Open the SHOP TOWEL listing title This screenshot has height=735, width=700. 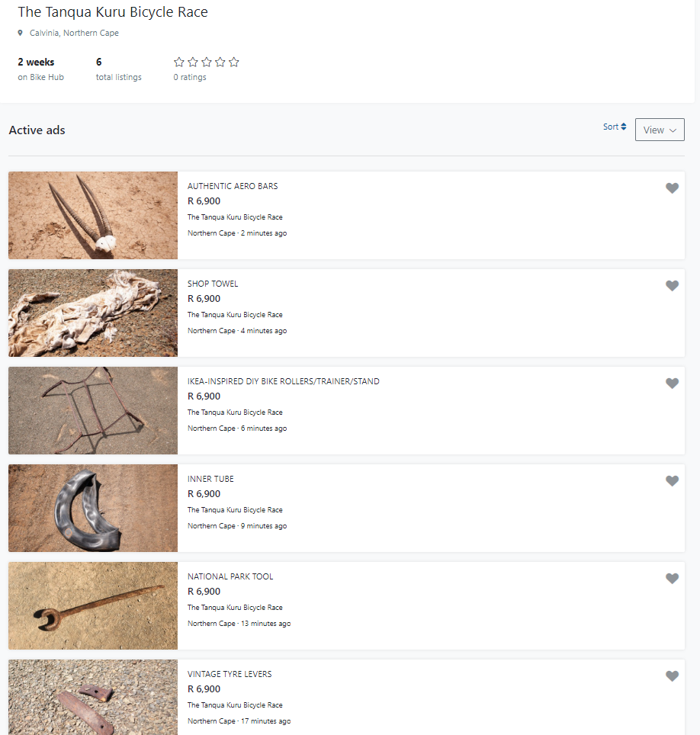point(213,284)
